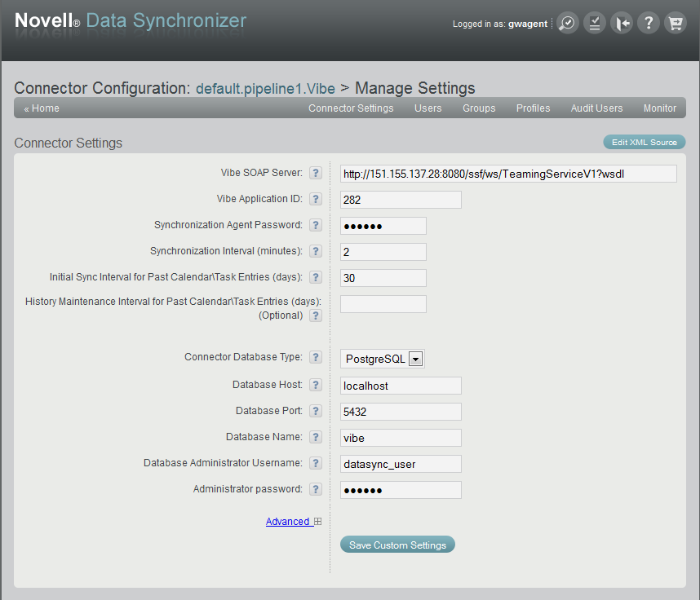This screenshot has width=700, height=600.
Task: Show help for Administrator password
Action: [x=316, y=489]
